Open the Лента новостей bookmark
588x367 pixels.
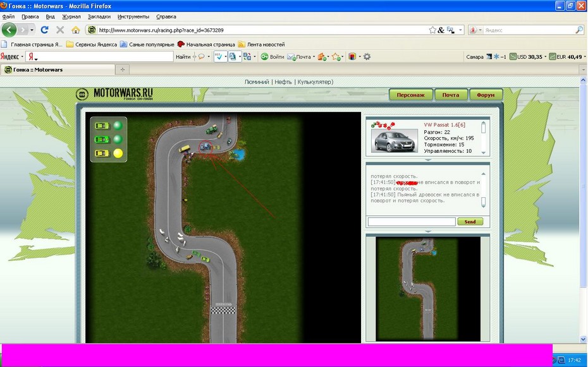pos(261,45)
